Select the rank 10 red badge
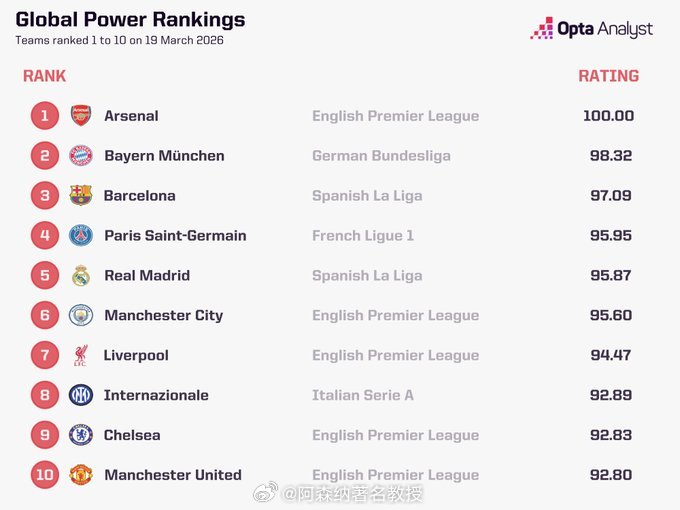 pyautogui.click(x=45, y=475)
